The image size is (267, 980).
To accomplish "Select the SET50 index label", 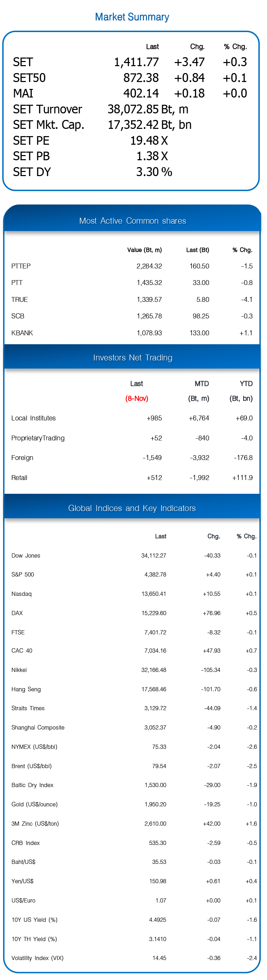I will pyautogui.click(x=29, y=78).
